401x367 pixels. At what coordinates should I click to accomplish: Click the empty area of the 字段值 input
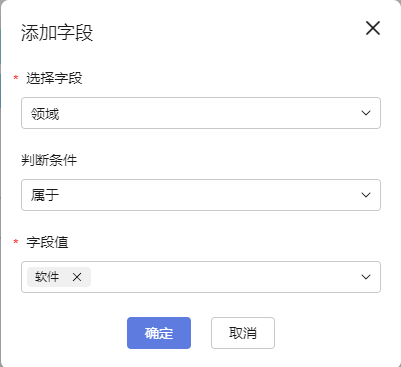223,277
